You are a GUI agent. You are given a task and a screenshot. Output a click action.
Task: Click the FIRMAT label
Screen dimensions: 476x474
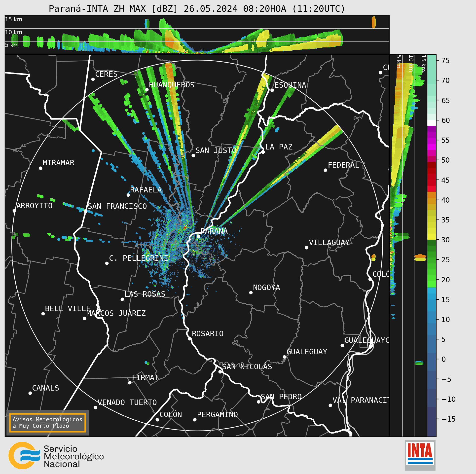coord(145,378)
